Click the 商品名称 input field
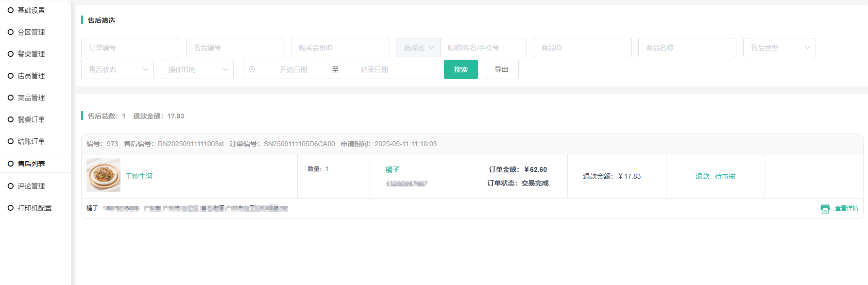868x285 pixels. click(x=687, y=48)
